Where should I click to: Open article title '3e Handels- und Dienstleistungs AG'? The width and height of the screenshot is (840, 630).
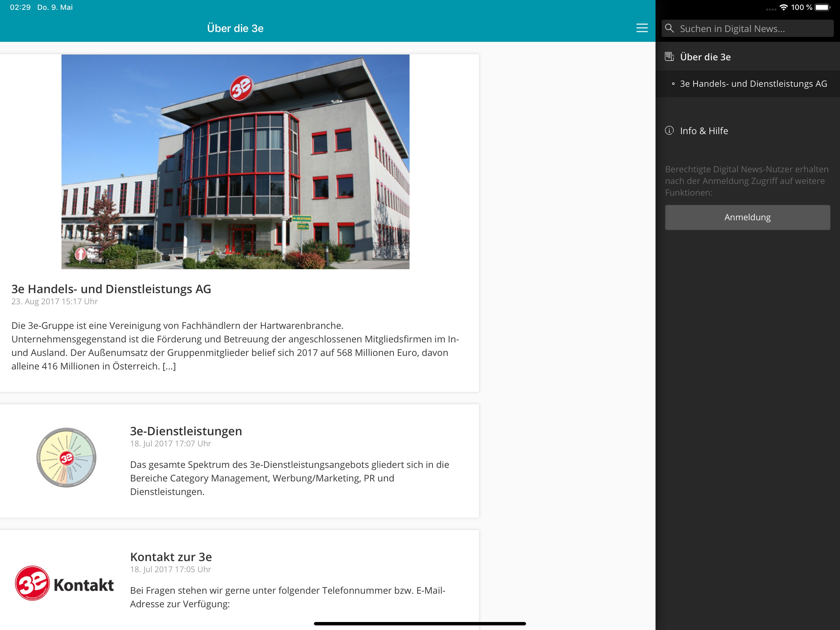coord(111,289)
